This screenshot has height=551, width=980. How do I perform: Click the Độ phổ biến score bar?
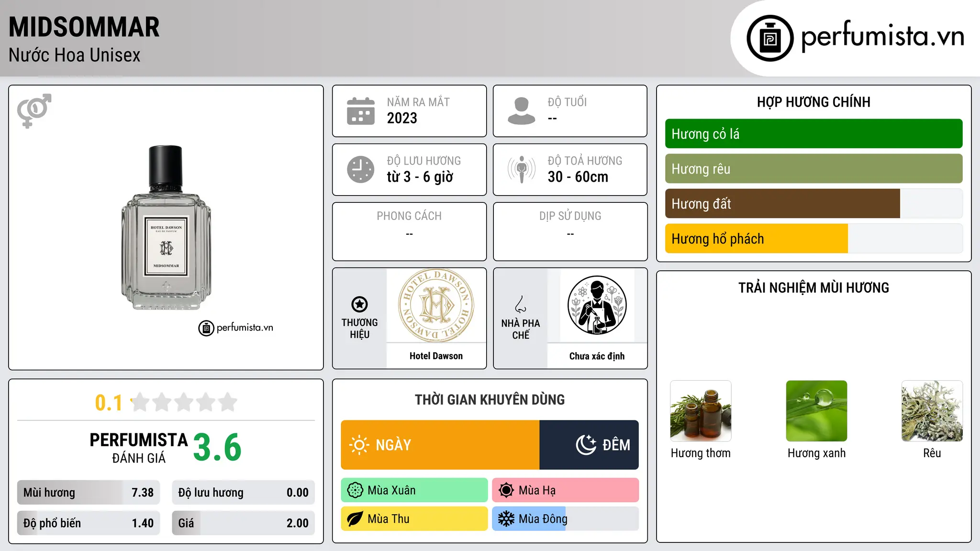coord(89,523)
